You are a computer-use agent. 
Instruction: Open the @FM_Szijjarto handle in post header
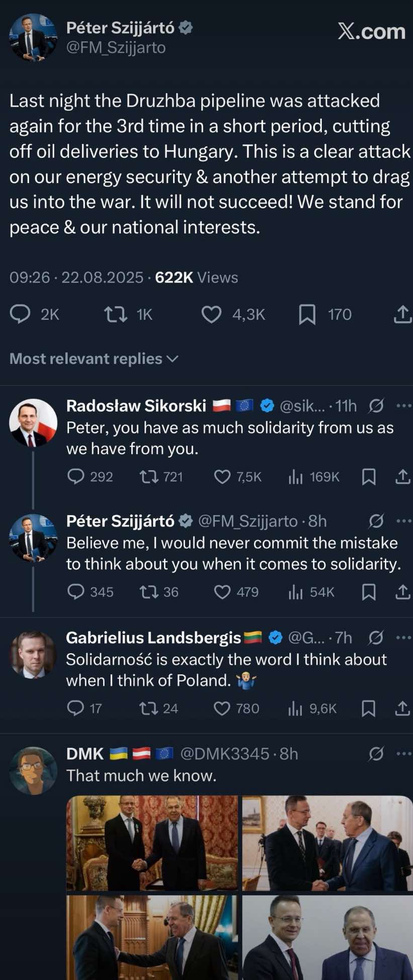coord(116,47)
